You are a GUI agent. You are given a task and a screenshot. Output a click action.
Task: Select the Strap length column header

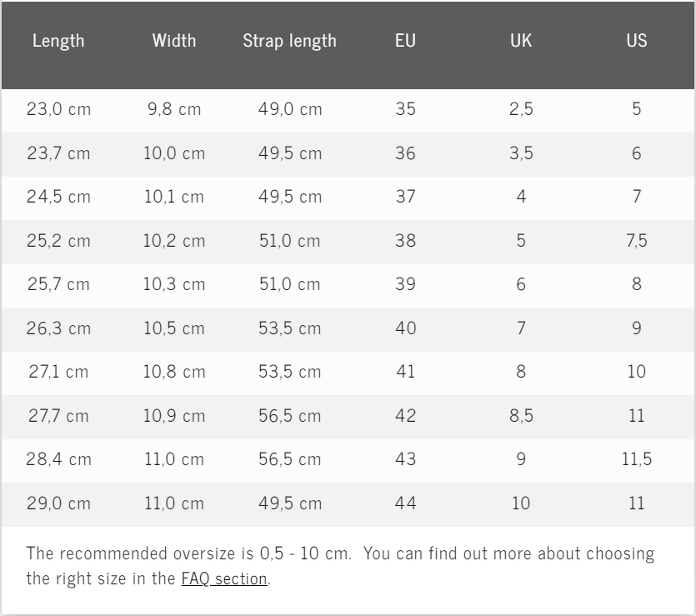(289, 41)
